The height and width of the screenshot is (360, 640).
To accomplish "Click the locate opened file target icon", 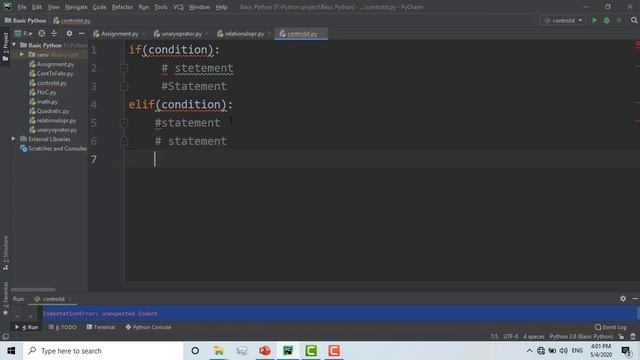I will 42,33.
